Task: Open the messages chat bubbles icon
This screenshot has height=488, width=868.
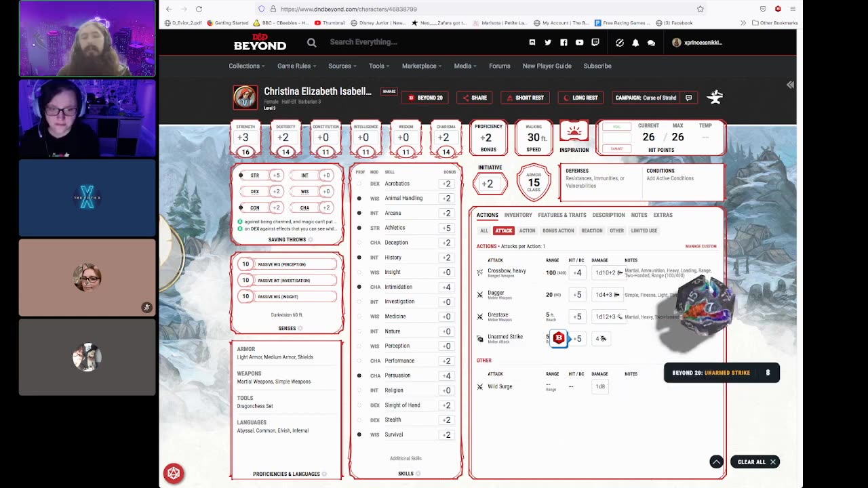Action: click(x=651, y=43)
